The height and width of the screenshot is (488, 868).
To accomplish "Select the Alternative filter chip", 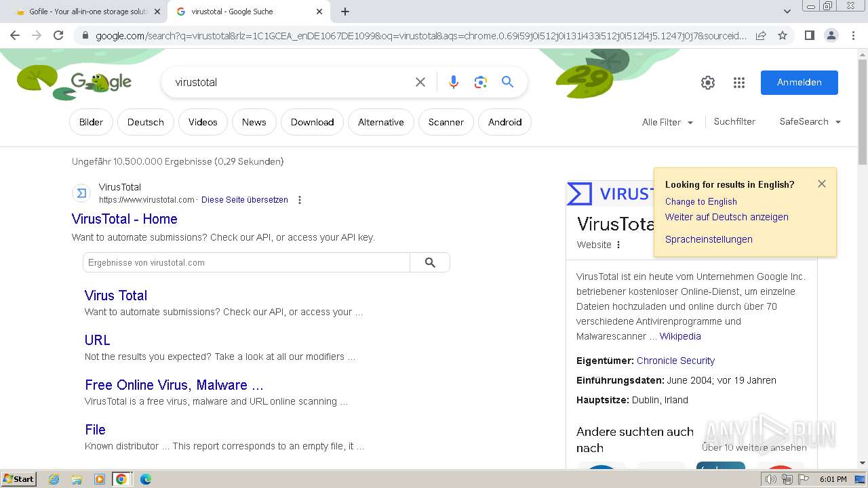I will click(381, 122).
